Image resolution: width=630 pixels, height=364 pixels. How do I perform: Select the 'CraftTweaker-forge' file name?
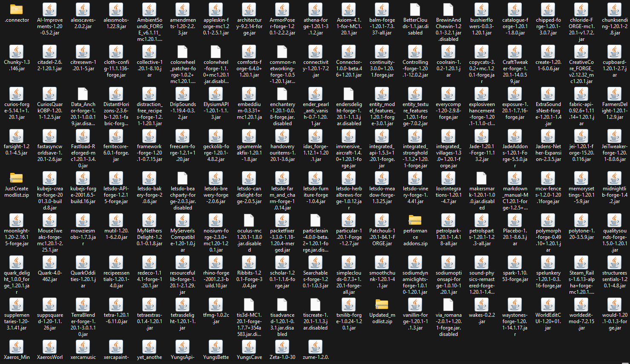point(515,72)
